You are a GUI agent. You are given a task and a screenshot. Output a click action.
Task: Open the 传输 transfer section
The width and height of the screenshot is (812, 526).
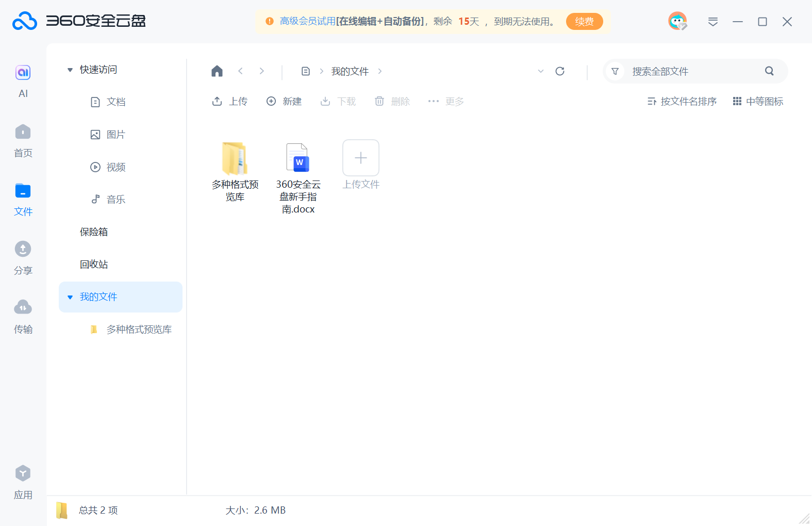pyautogui.click(x=23, y=317)
